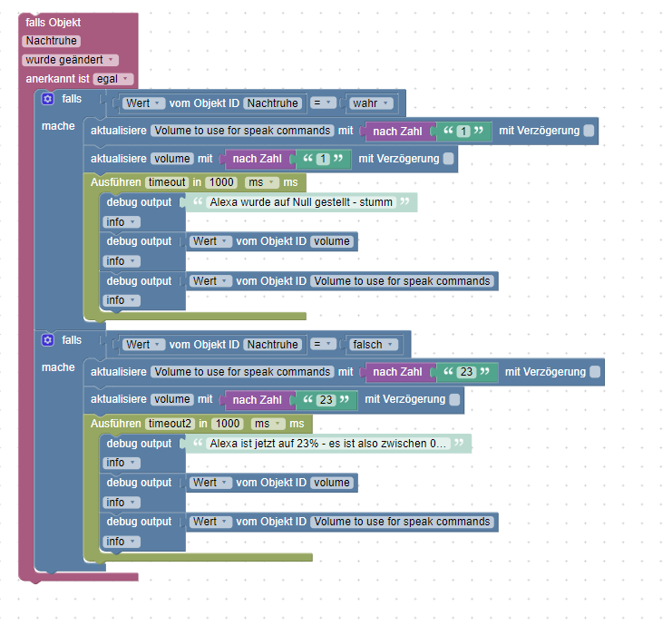Edit text value 1 for volume update
This screenshot has height=626, width=672.
(323, 159)
